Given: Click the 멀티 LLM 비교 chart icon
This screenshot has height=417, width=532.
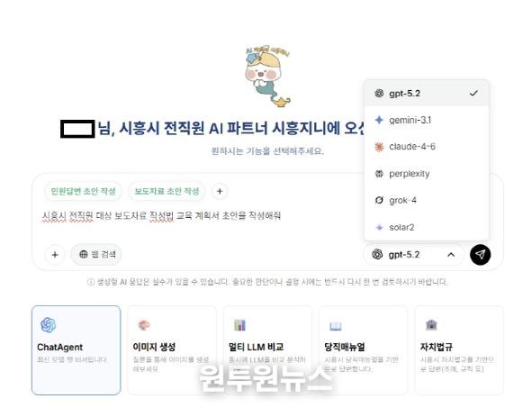Looking at the screenshot, I should (239, 325).
